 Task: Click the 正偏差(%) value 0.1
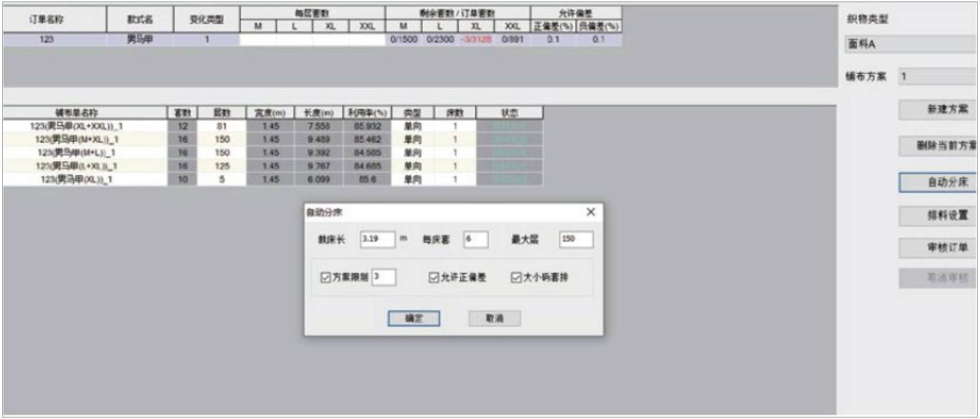tap(553, 40)
